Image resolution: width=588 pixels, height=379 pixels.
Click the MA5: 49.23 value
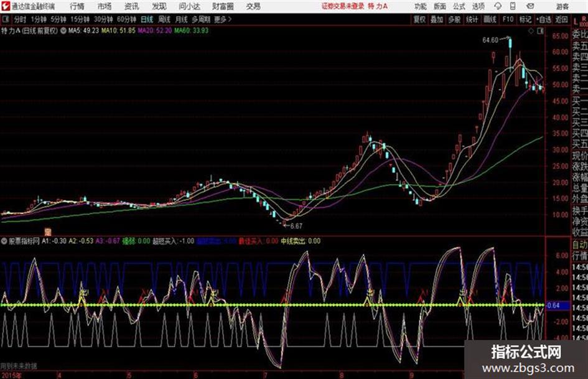[83, 30]
